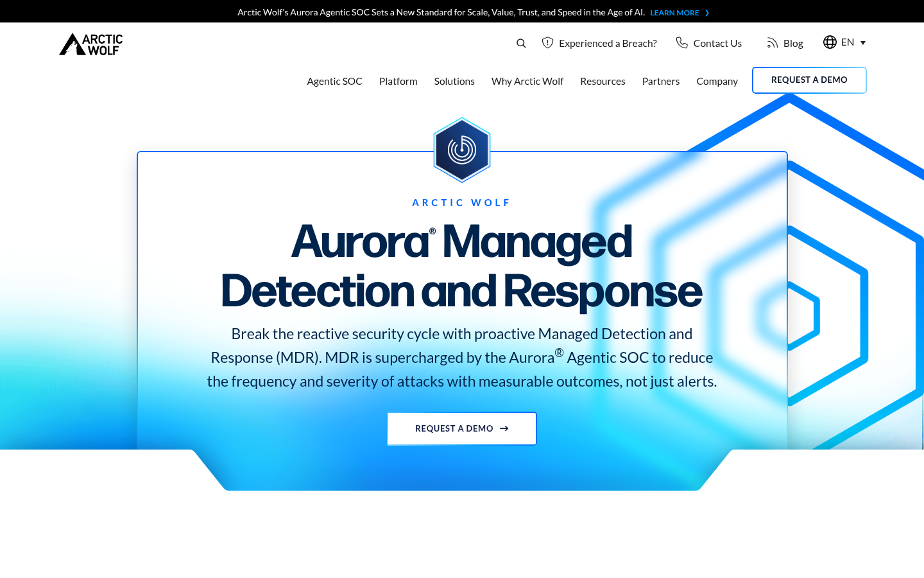Viewport: 924px width, 578px height.
Task: Expand the EN language dropdown arrow
Action: (863, 43)
